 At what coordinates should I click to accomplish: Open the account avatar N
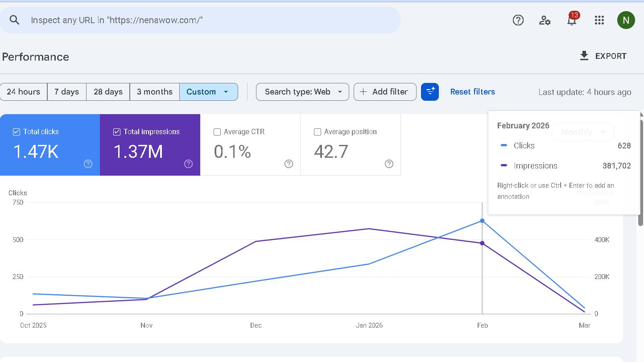pos(626,20)
